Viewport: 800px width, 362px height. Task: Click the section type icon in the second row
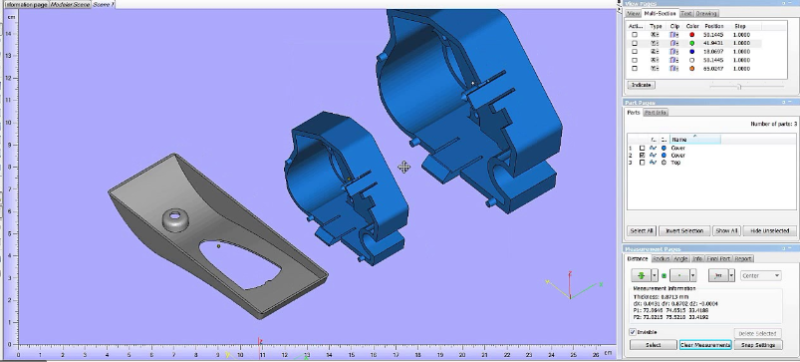click(x=655, y=43)
